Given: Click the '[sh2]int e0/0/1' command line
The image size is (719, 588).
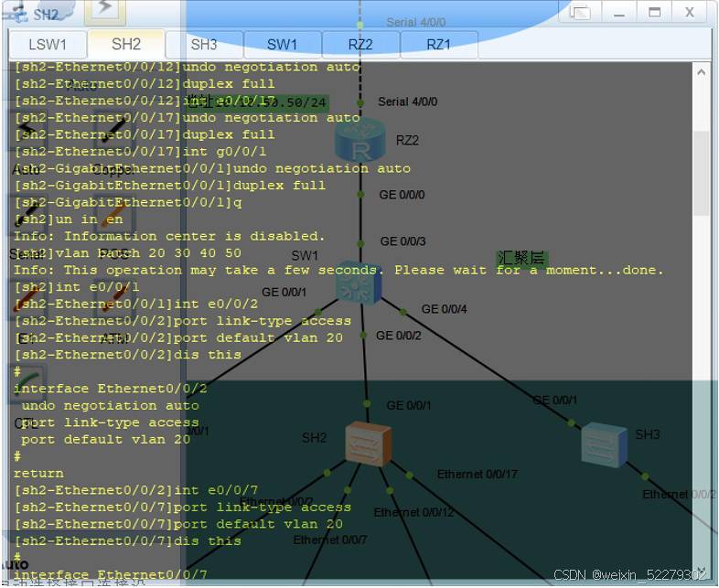Looking at the screenshot, I should click(x=77, y=287).
